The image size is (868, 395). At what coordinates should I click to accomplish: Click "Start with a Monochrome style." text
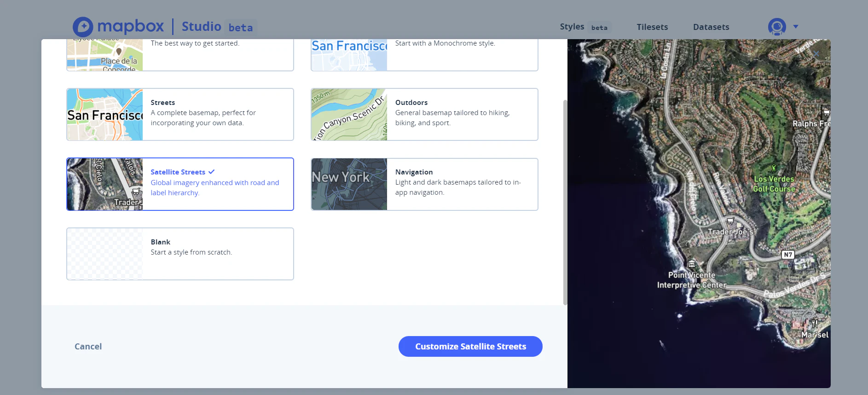pyautogui.click(x=445, y=43)
